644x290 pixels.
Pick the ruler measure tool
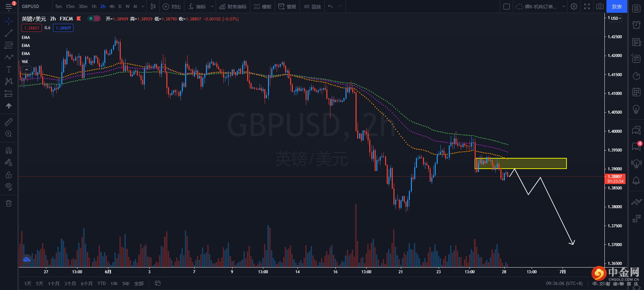point(9,122)
